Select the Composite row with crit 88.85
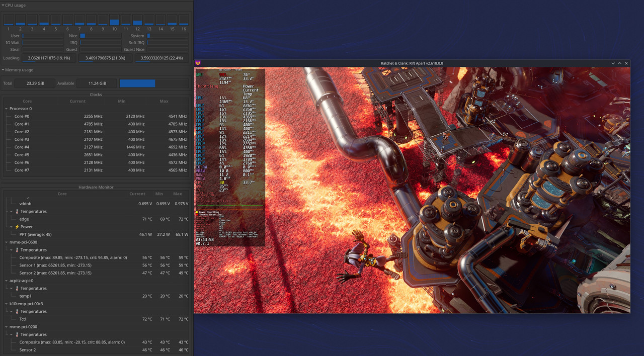644x356 pixels. [97, 342]
